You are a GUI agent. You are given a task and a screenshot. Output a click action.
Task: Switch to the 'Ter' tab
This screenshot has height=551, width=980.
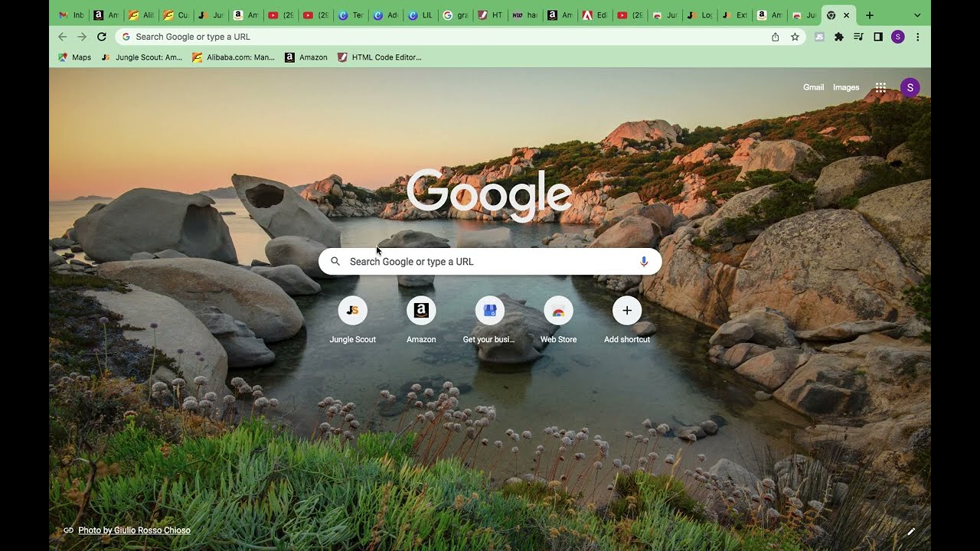tap(350, 15)
